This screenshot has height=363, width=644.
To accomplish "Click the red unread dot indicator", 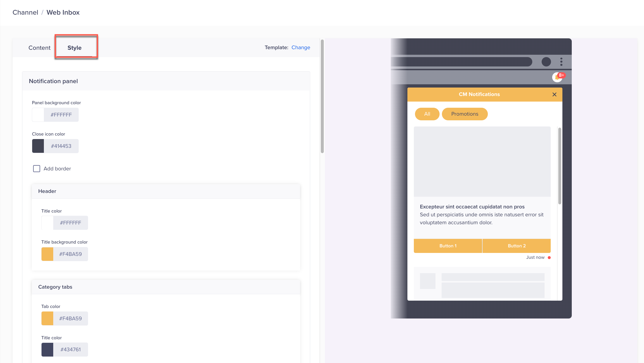I will [549, 258].
